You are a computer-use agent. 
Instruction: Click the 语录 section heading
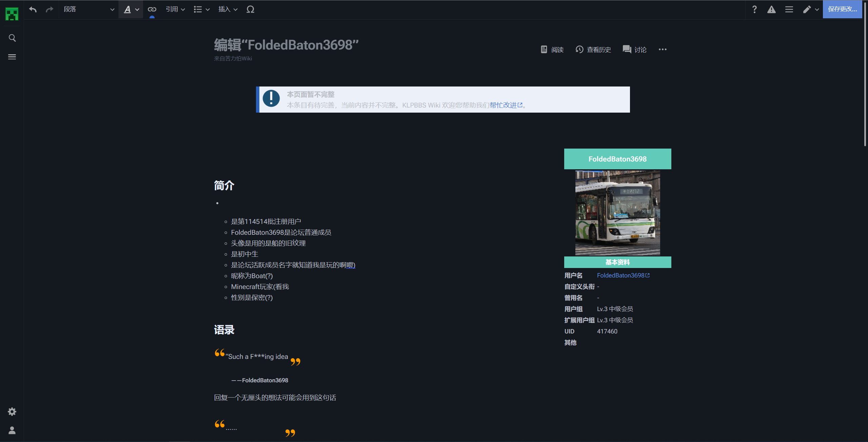coord(224,330)
